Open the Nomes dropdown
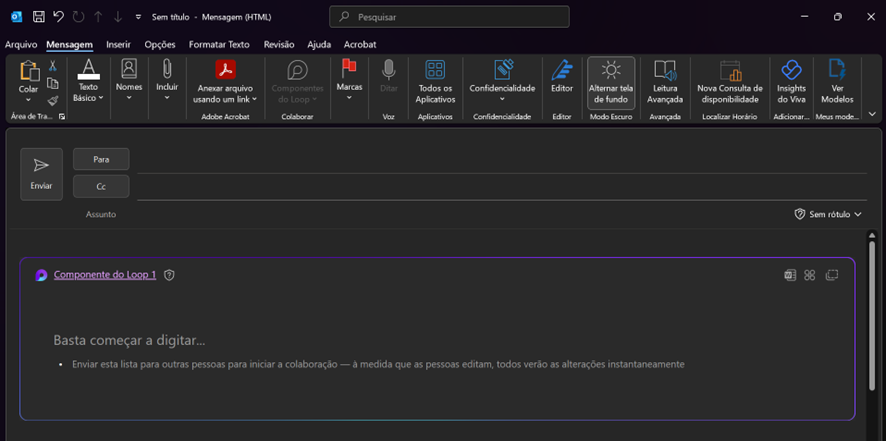The width and height of the screenshot is (886, 441). tap(129, 82)
